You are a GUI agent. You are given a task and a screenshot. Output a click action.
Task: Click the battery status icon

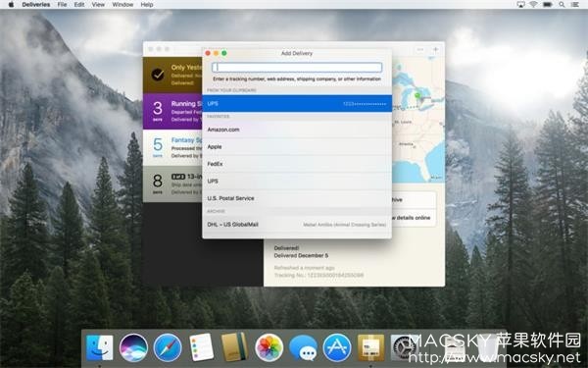click(x=548, y=5)
